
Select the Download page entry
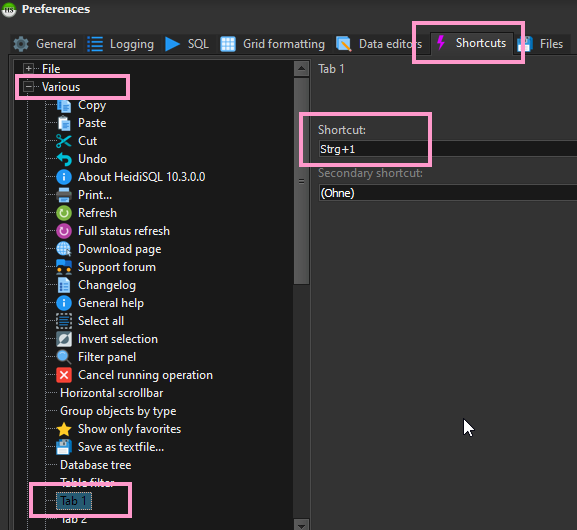coord(120,249)
